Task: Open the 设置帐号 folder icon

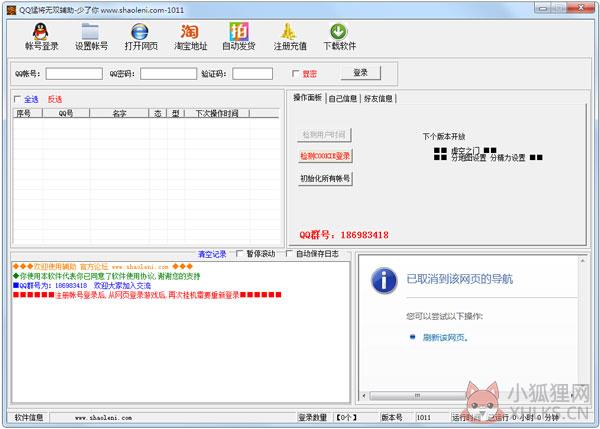Action: (91, 31)
